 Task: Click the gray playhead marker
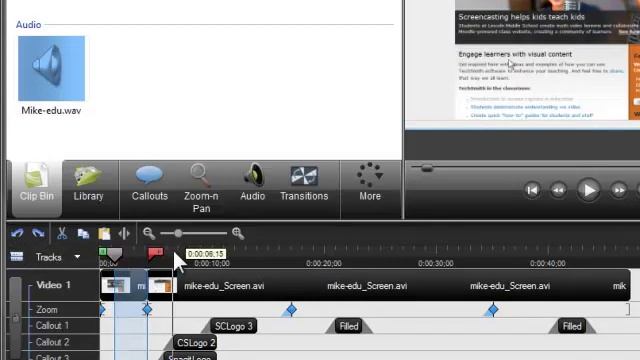tap(115, 255)
